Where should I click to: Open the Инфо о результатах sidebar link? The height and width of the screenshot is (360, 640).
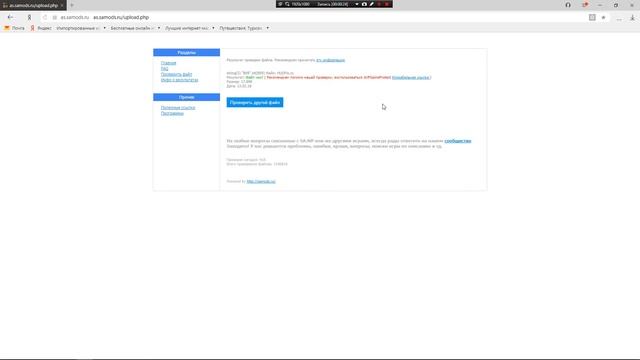tap(179, 80)
